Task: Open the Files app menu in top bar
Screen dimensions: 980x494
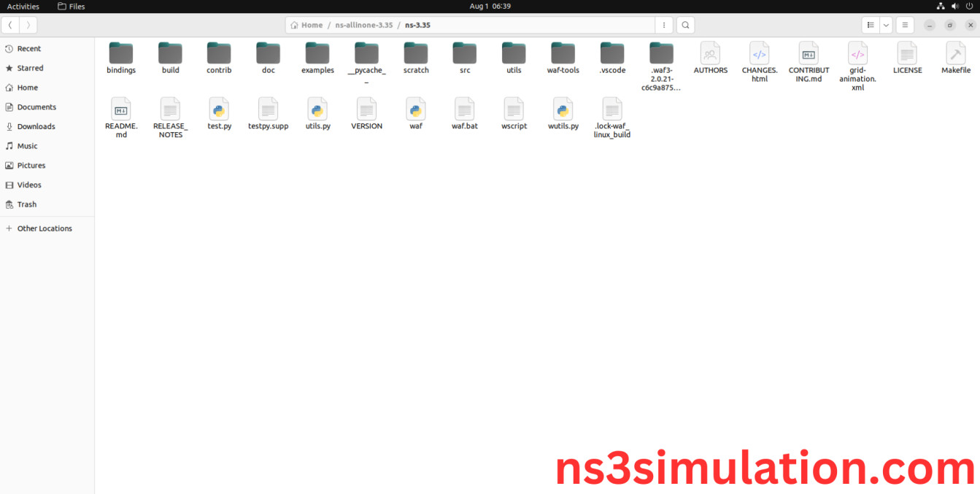Action: pyautogui.click(x=72, y=7)
